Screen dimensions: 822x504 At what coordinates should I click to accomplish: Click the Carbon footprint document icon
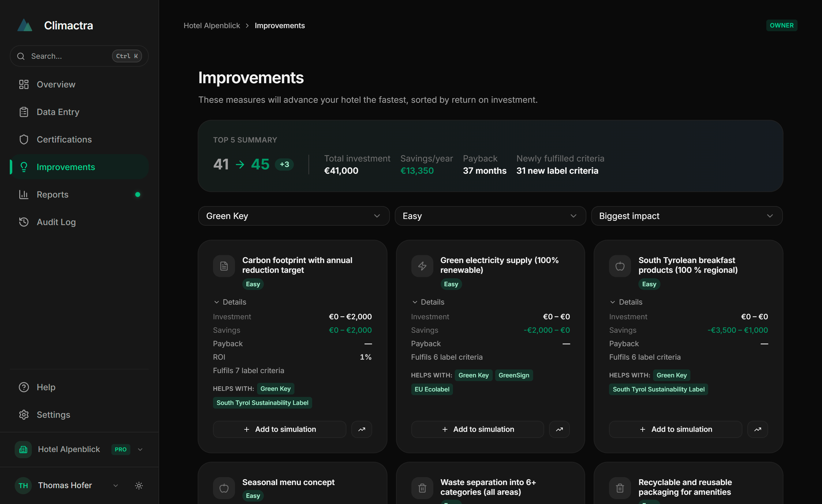(224, 266)
